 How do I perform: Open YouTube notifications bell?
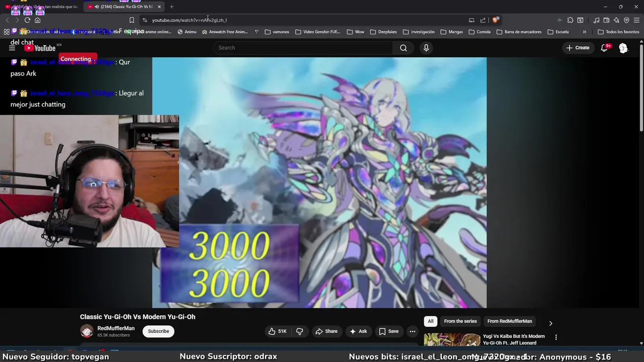point(604,48)
